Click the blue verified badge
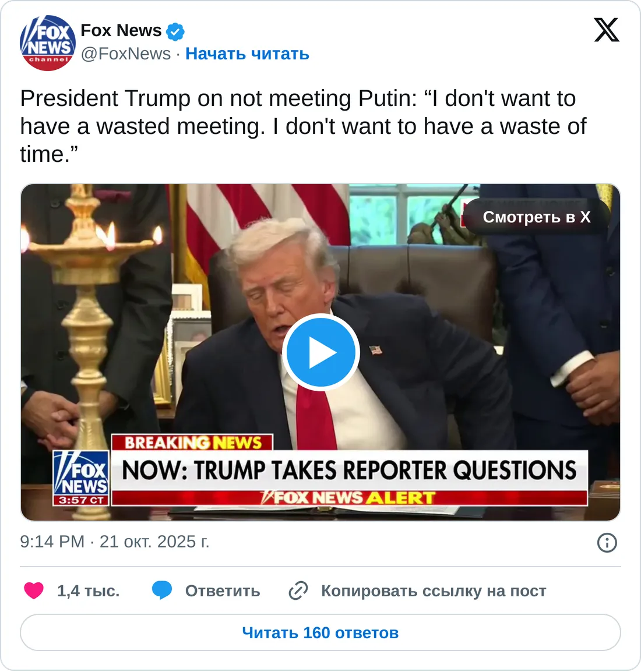The image size is (641, 672). (175, 31)
